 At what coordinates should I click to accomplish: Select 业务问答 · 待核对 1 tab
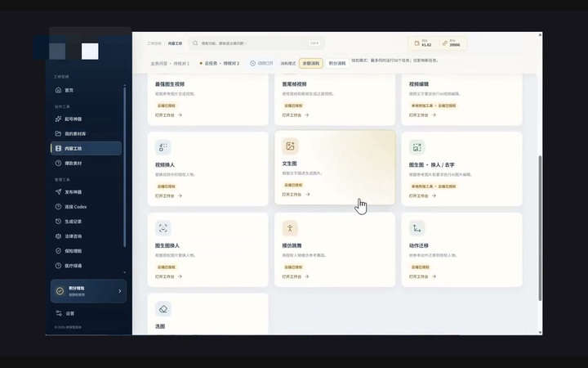pyautogui.click(x=170, y=64)
